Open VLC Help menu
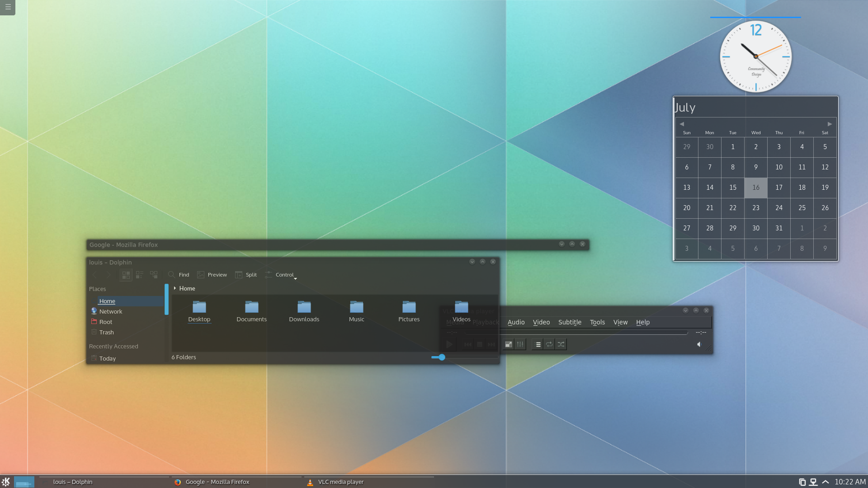Image resolution: width=868 pixels, height=488 pixels. 643,322
